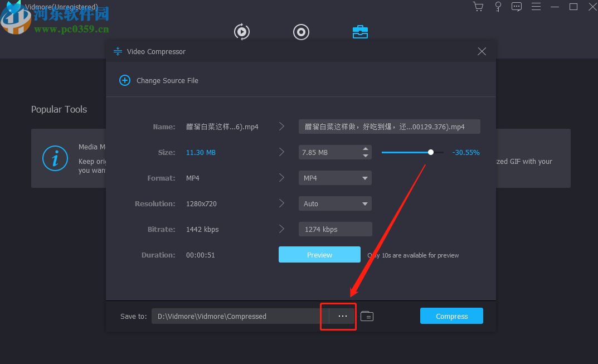Browse output folder with three-dots button
The height and width of the screenshot is (364, 598).
[x=343, y=316]
